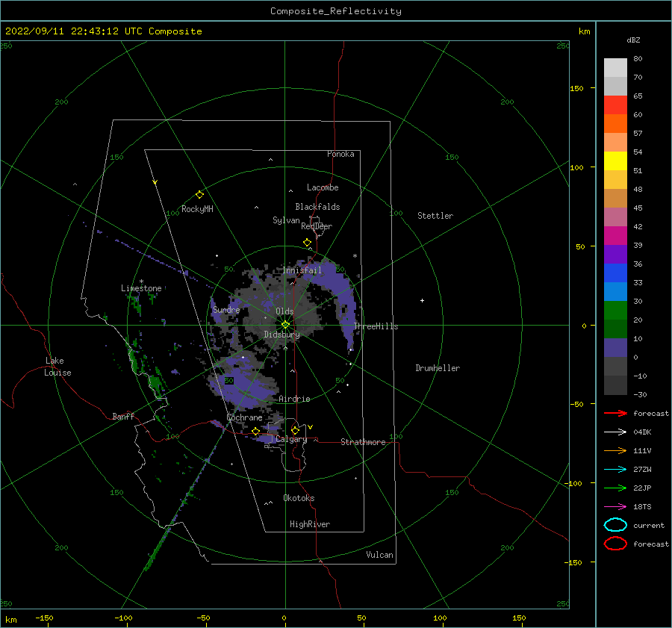Click the Composite_Reflectivity title
This screenshot has height=628, width=672.
336,11
